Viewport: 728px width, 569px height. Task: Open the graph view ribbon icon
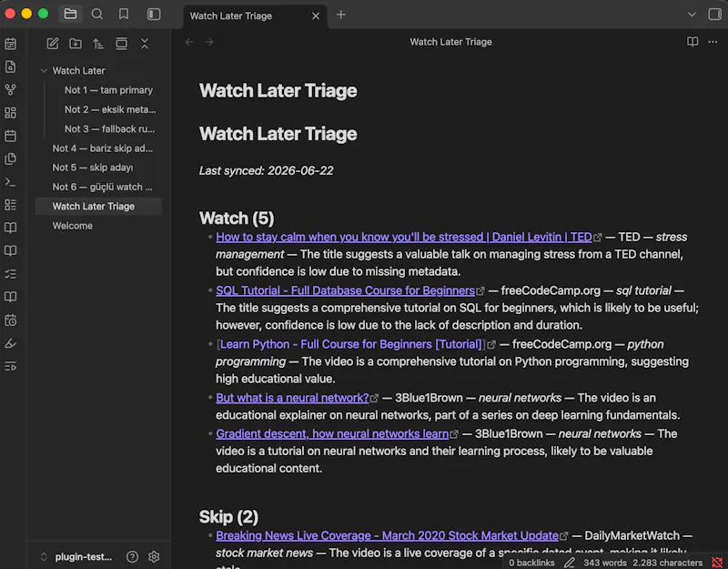[x=10, y=89]
